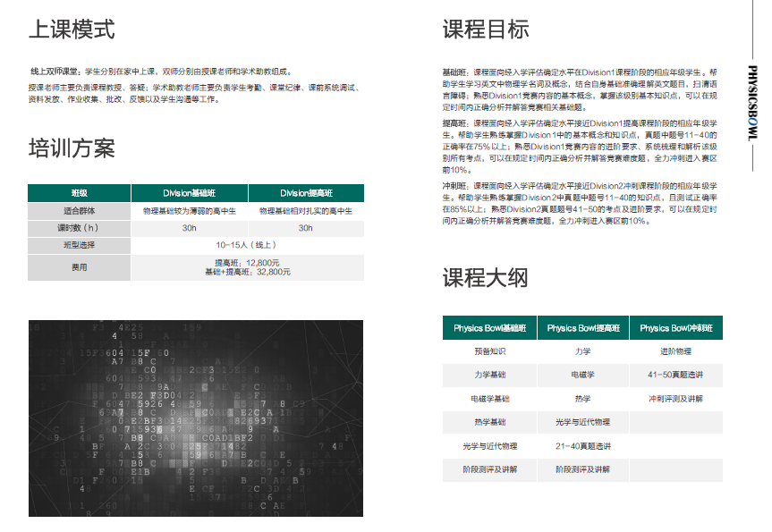Click 光学与近代物理 under Physics Bowl基础班

tap(490, 446)
